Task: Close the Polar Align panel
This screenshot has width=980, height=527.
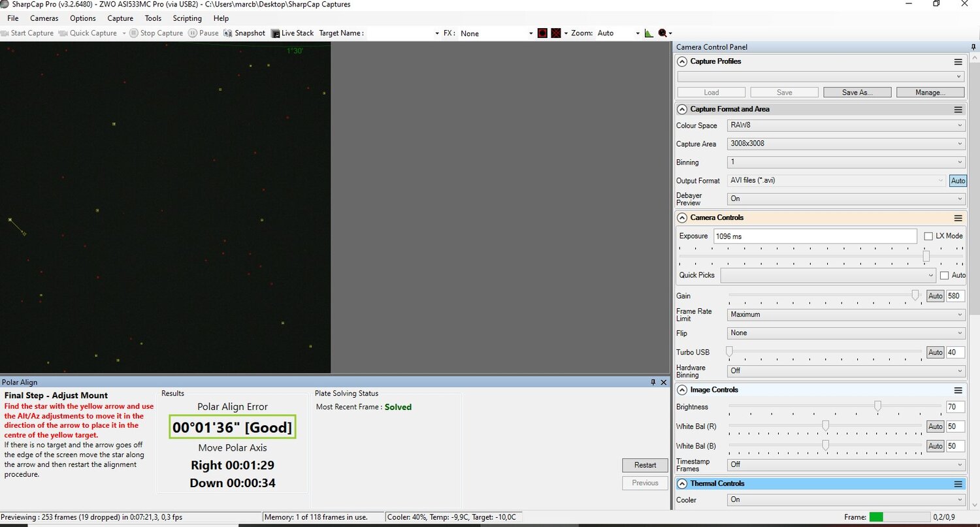Action: 664,382
